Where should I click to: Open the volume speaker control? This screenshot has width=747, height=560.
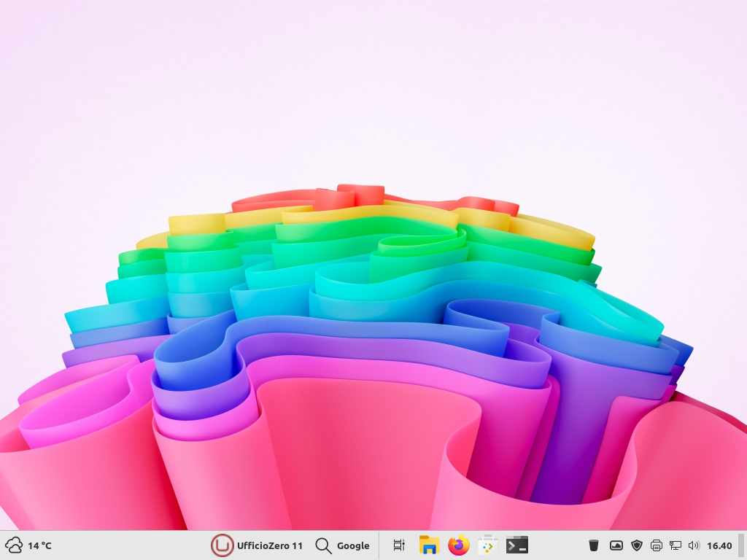(694, 545)
